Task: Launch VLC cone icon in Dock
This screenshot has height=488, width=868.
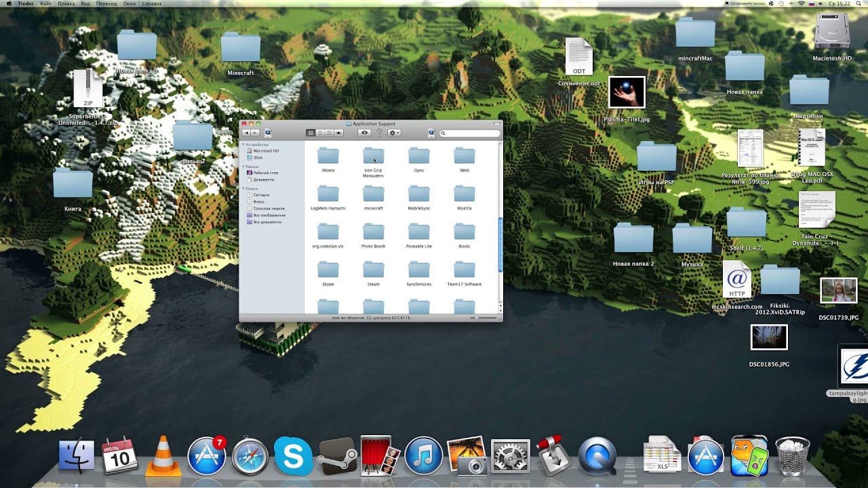Action: (163, 455)
